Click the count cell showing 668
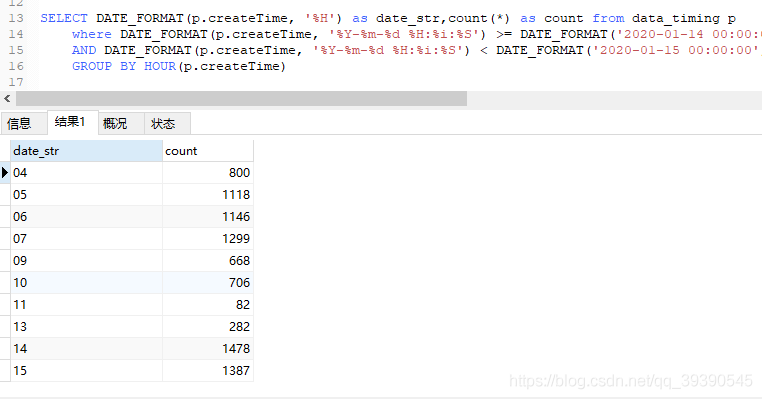The image size is (762, 399). point(208,260)
